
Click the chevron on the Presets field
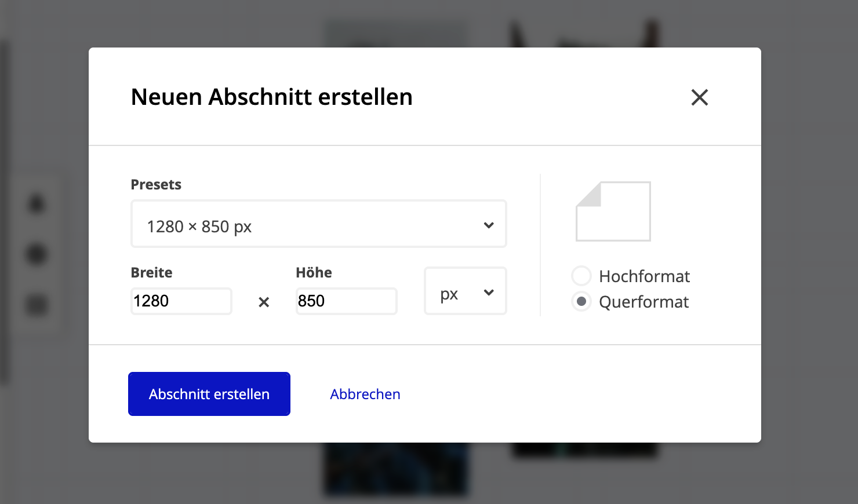point(489,224)
